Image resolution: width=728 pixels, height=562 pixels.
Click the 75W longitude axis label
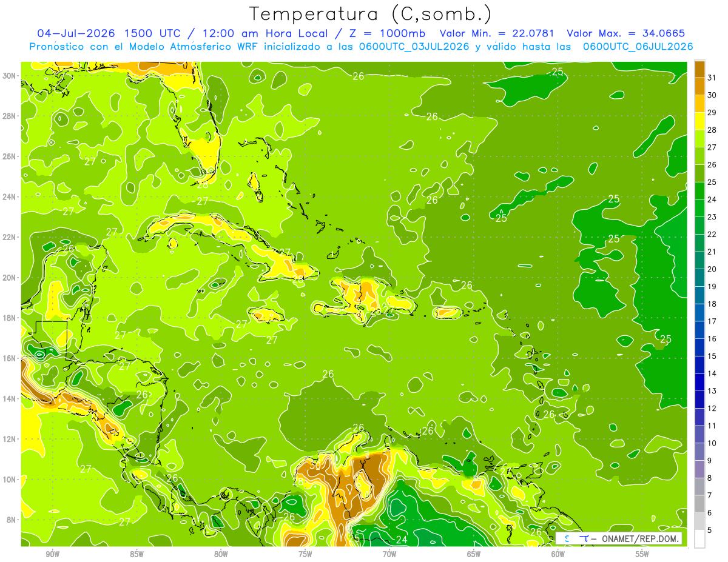tap(305, 554)
